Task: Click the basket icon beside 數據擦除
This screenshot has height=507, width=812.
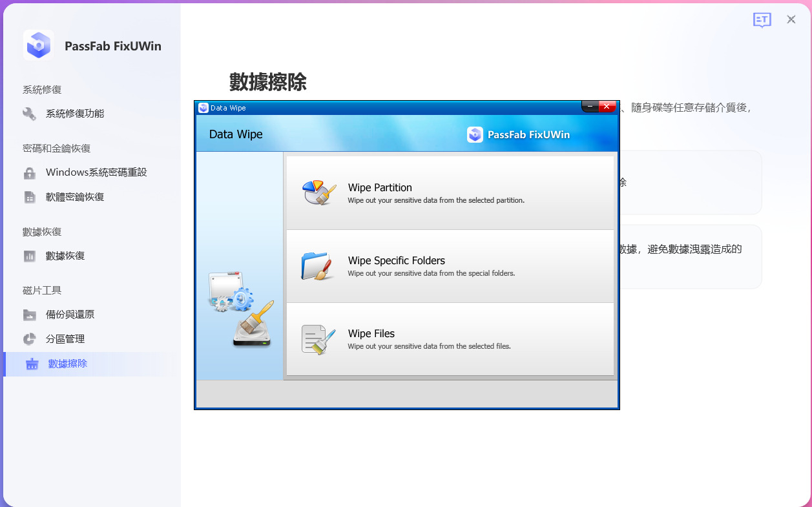Action: point(32,364)
